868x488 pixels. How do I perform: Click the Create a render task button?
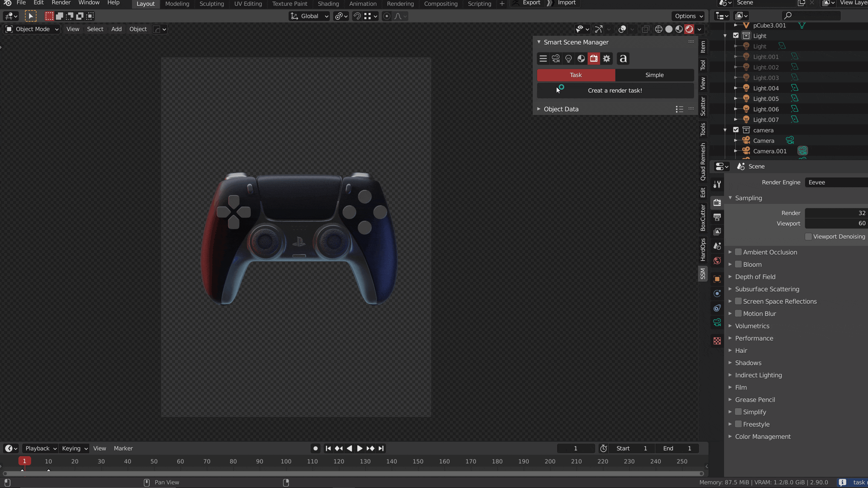click(614, 90)
